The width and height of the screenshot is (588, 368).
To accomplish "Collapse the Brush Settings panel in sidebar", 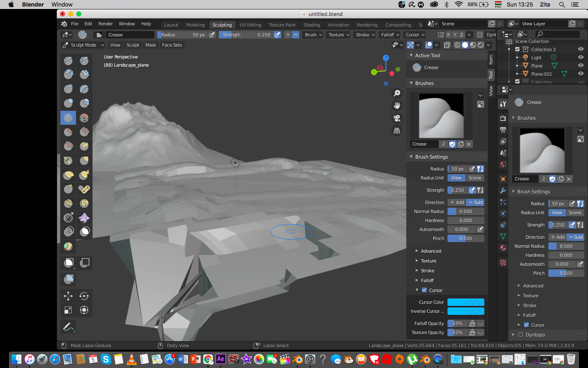I will point(431,157).
